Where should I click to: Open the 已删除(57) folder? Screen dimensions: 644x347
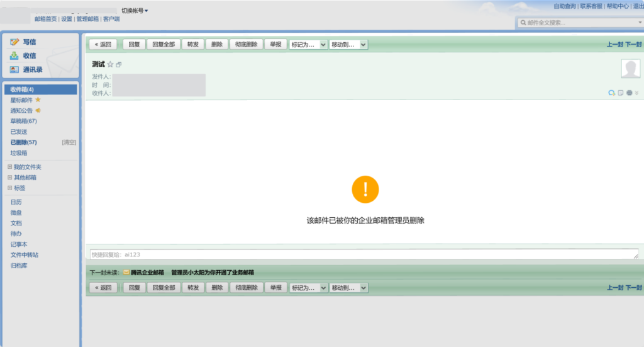24,142
